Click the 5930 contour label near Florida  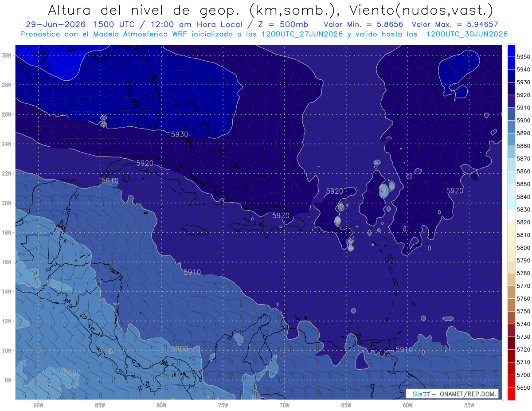point(180,134)
